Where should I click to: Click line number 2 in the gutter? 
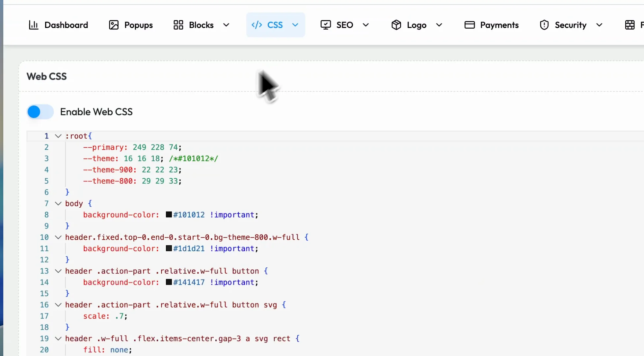pyautogui.click(x=46, y=147)
